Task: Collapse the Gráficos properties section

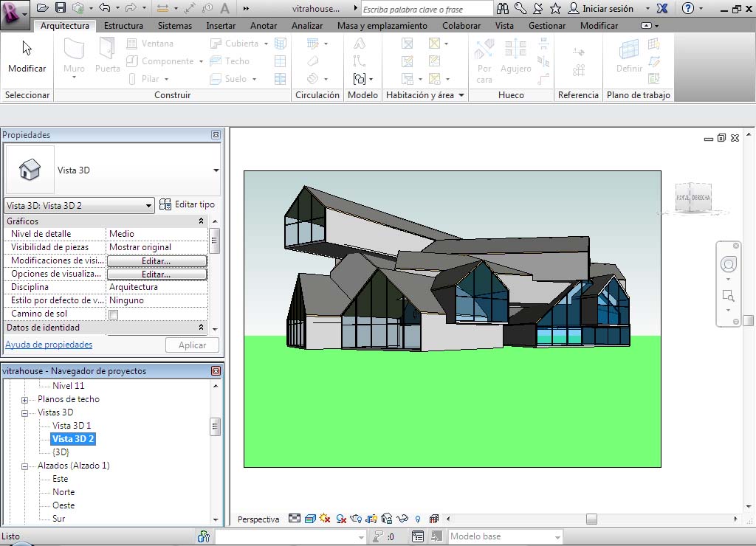Action: (x=201, y=221)
